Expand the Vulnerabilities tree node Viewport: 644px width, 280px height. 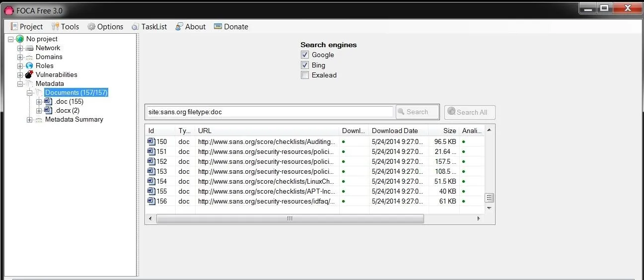(x=20, y=75)
